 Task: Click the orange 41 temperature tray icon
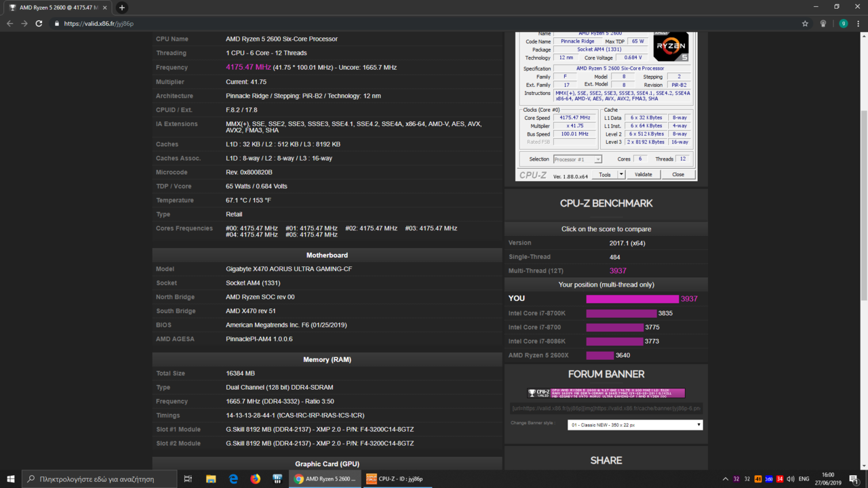pyautogui.click(x=758, y=479)
